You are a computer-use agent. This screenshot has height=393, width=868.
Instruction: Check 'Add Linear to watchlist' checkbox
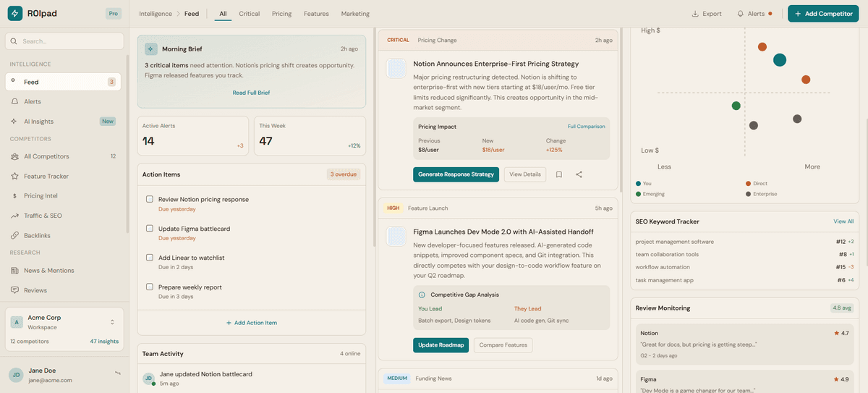pos(150,258)
